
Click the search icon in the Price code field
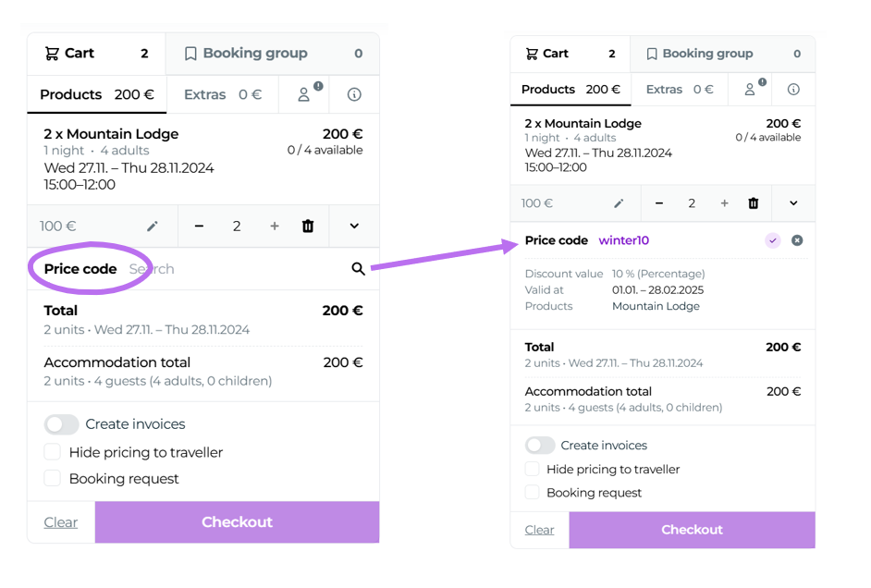358,269
